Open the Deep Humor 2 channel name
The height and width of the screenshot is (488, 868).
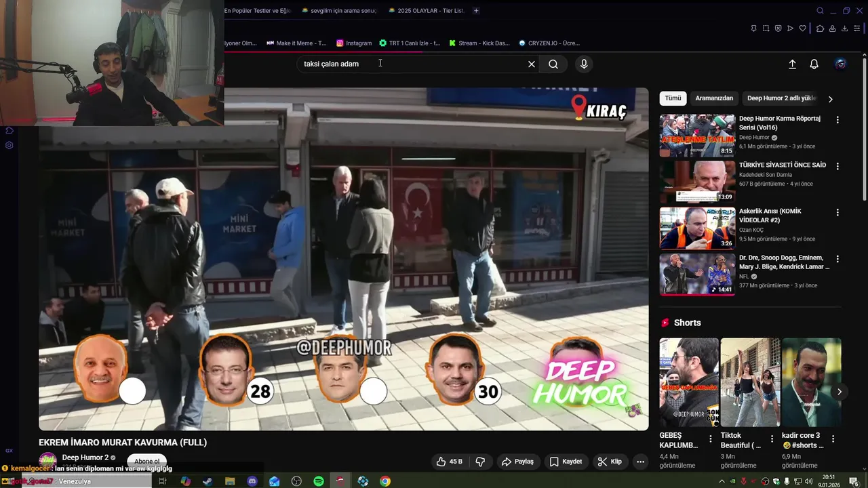(85, 457)
